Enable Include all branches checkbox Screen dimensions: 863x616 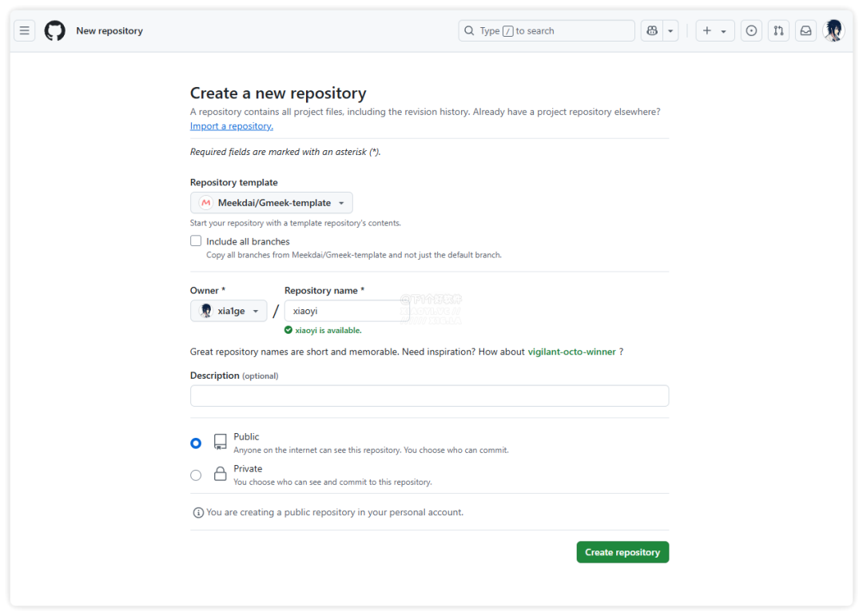click(196, 241)
